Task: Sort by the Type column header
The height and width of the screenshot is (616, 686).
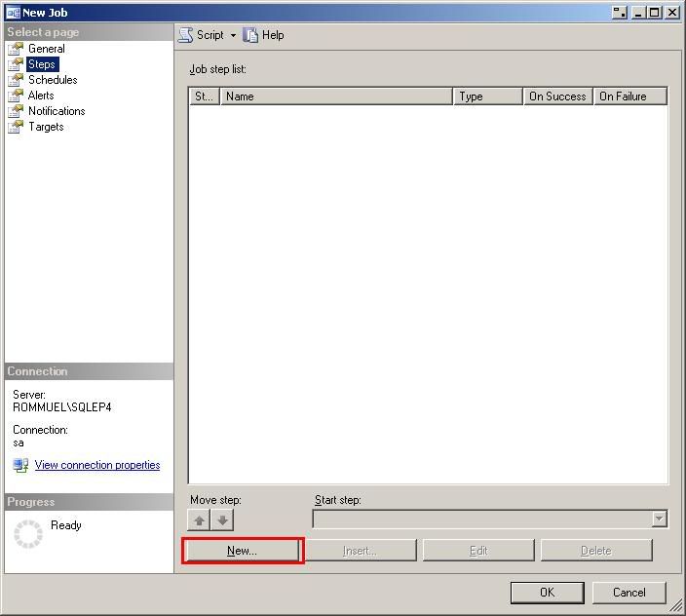Action: pos(488,96)
